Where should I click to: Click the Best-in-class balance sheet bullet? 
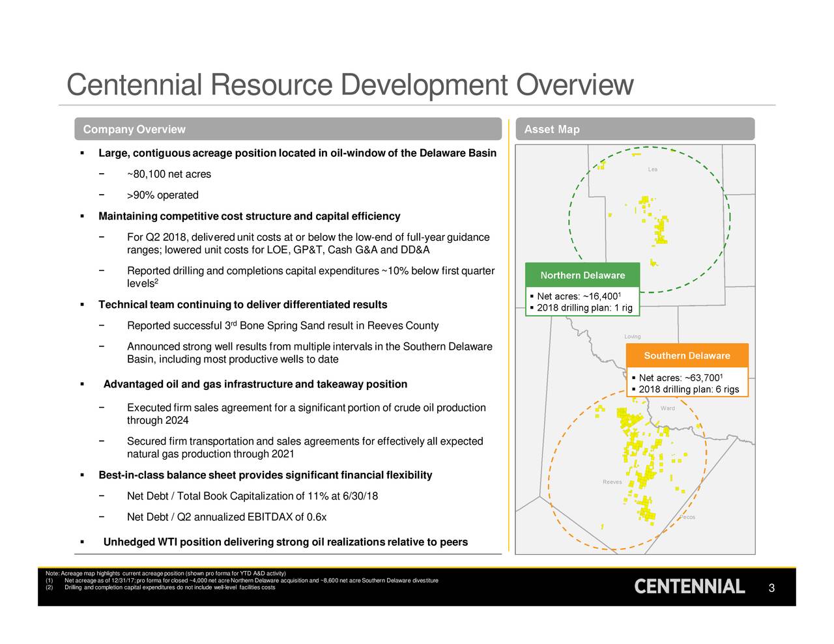pyautogui.click(x=265, y=475)
